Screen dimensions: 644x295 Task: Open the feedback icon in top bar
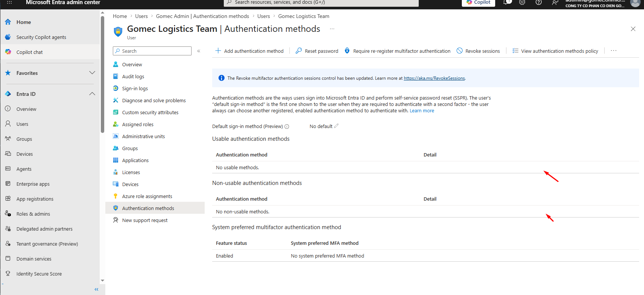[555, 2]
